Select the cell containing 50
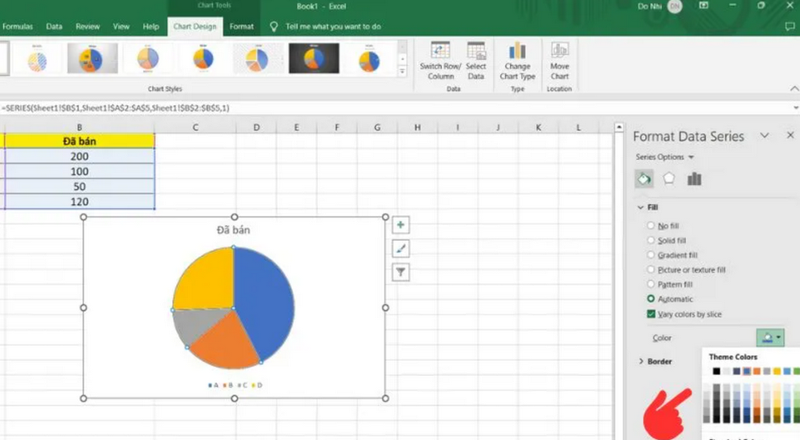Screen dimensions: 800x440 (79, 186)
